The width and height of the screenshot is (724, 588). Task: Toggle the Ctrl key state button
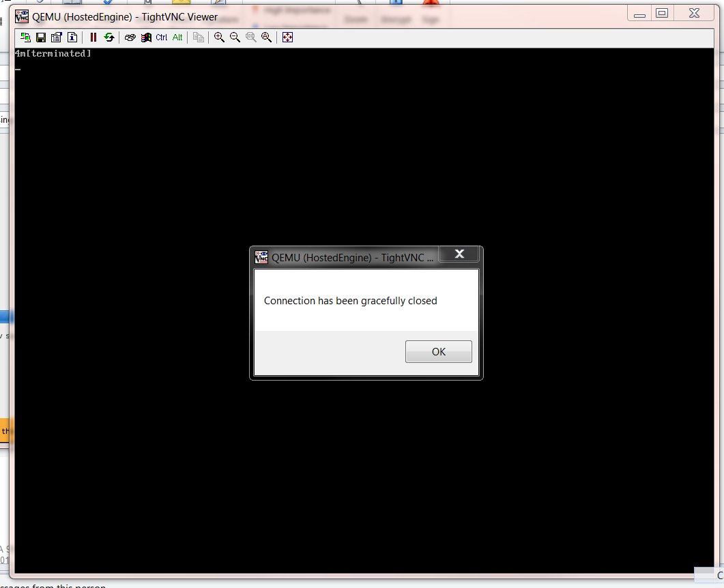point(161,38)
